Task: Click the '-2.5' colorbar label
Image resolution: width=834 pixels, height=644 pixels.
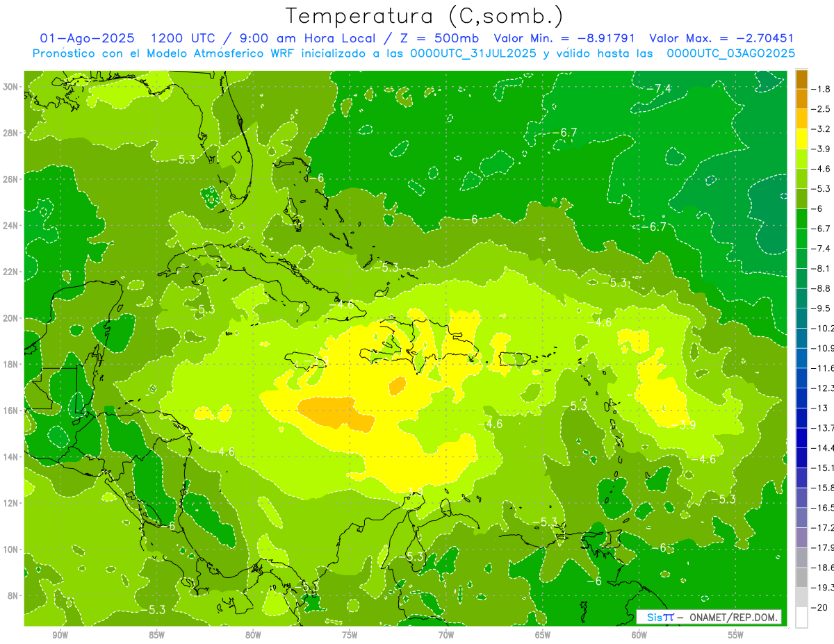Action: (821, 109)
